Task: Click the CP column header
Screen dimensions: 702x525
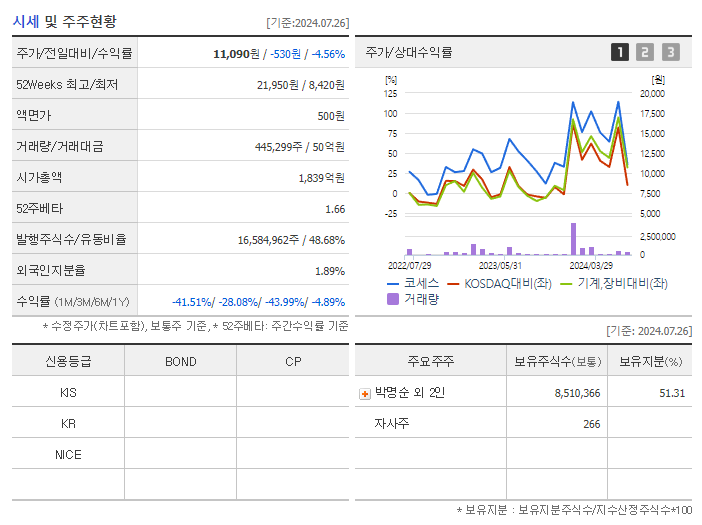Action: tap(293, 361)
